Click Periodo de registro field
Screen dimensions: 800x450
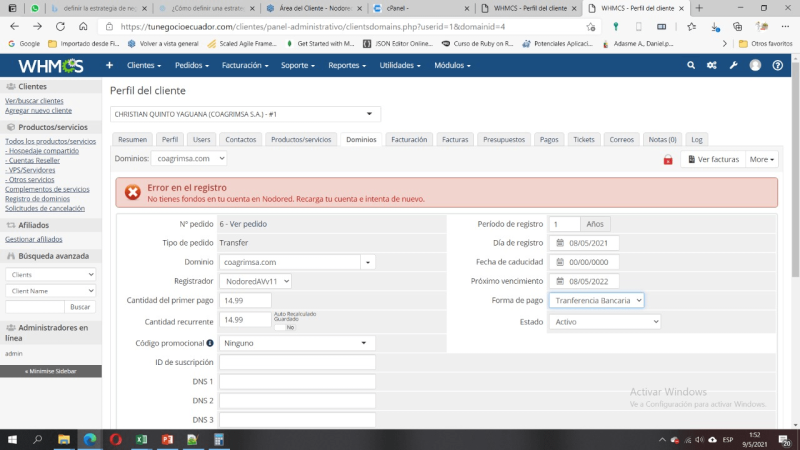coord(564,224)
